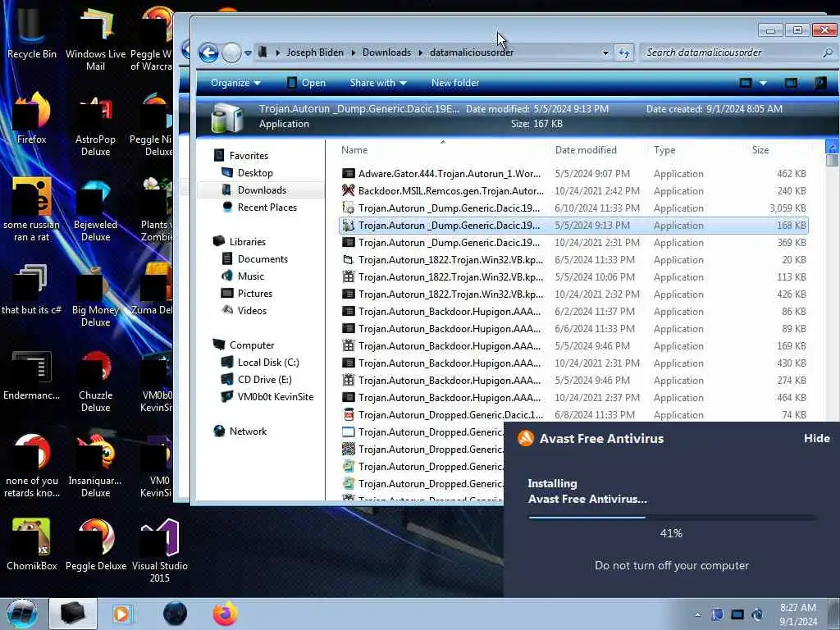Viewport: 840px width, 630px height.
Task: Open Windows Live Mail desktop shortcut
Action: point(95,39)
